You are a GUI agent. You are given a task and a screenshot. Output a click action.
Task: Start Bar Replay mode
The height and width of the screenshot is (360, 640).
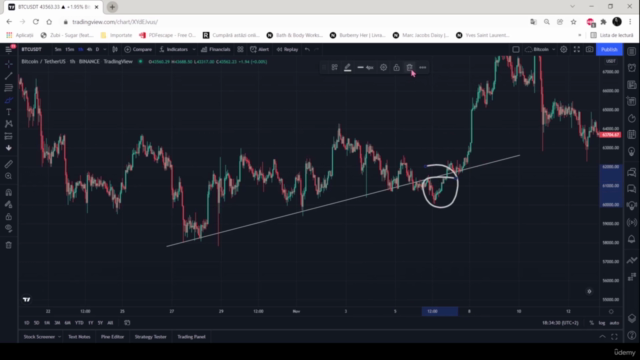287,49
